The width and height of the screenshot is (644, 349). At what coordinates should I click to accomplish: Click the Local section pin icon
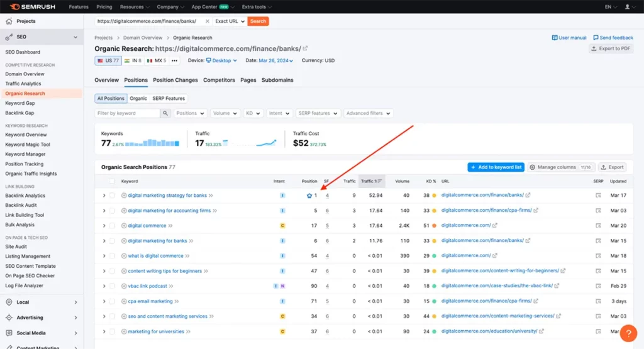(x=9, y=302)
